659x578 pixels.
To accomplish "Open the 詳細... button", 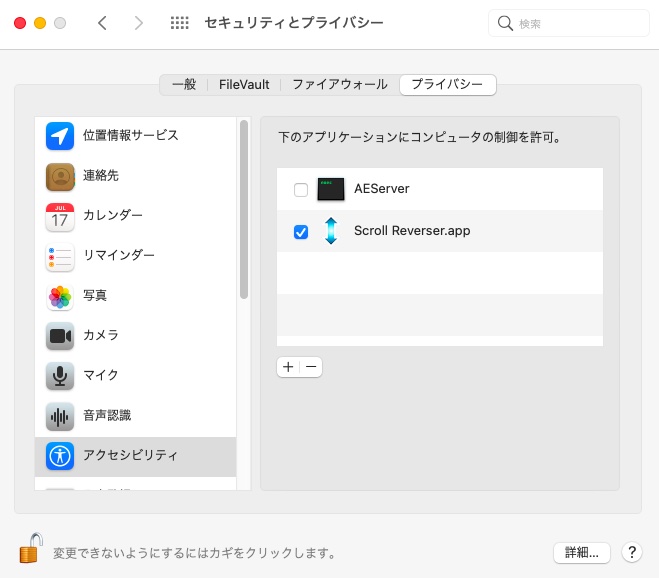I will click(582, 552).
